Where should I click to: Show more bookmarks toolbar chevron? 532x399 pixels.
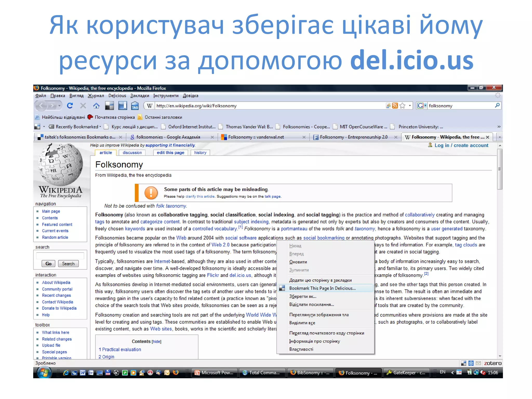(499, 127)
